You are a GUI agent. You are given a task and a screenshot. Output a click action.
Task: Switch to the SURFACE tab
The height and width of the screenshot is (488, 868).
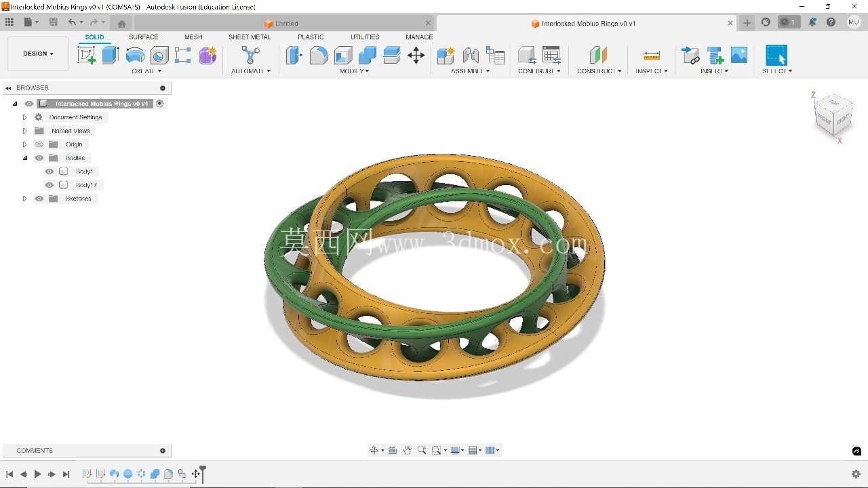(x=144, y=37)
